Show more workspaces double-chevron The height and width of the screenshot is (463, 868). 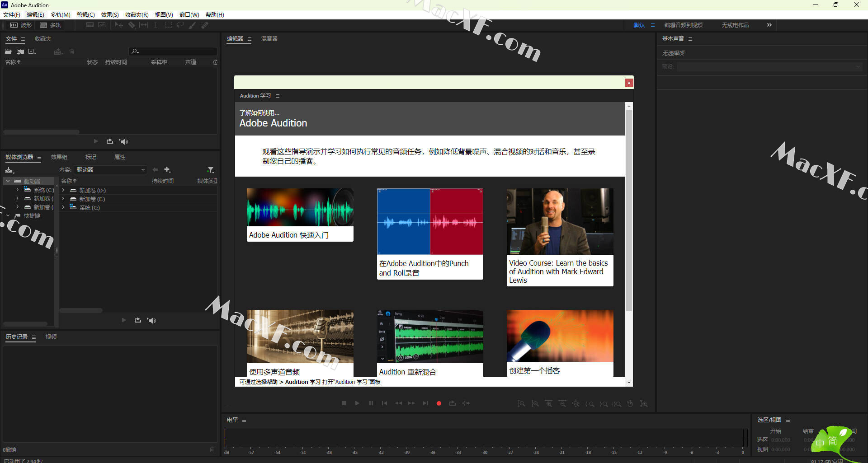coord(769,25)
